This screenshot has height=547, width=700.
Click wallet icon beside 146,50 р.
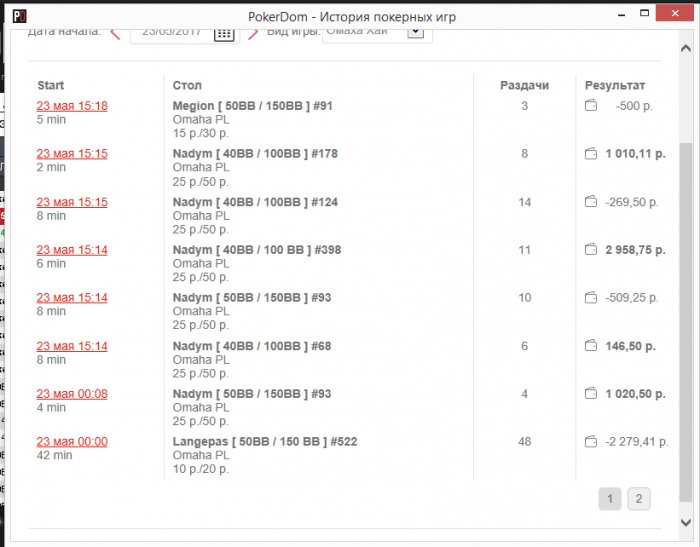(591, 346)
